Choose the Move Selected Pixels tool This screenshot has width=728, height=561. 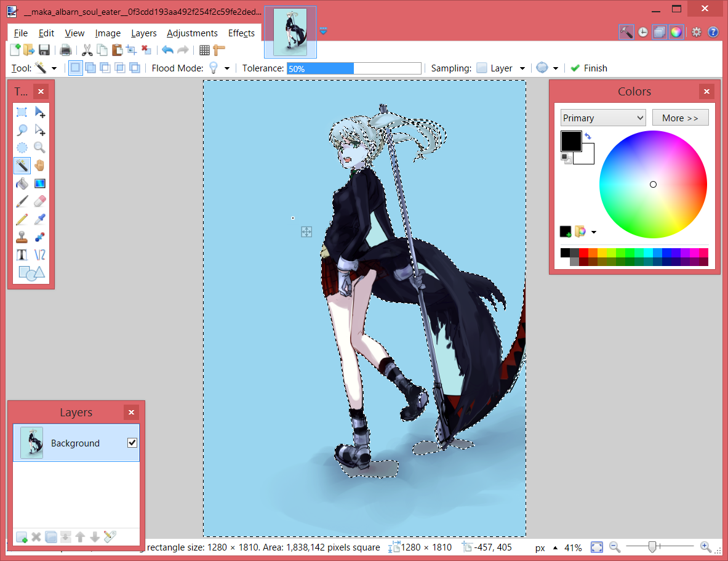point(40,112)
